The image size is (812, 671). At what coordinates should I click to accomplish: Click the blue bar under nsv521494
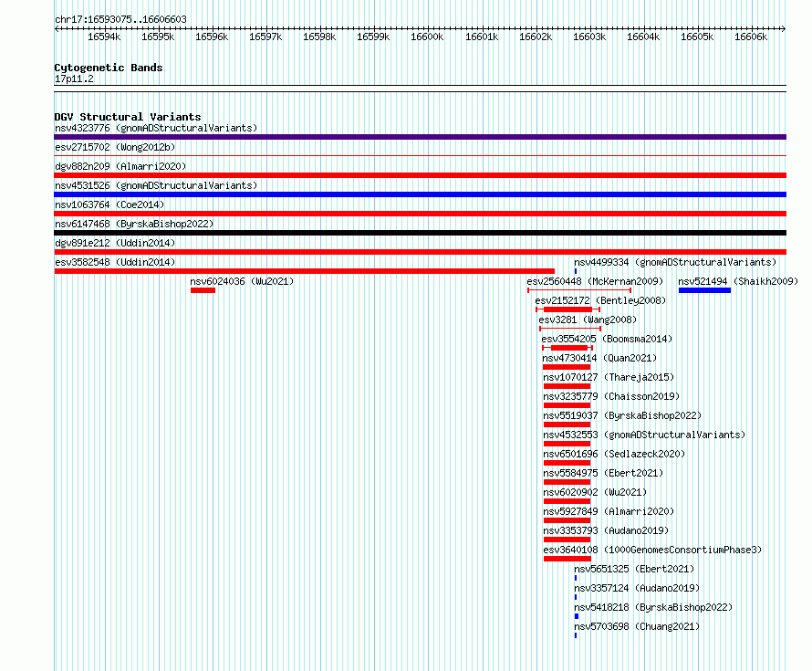[705, 290]
